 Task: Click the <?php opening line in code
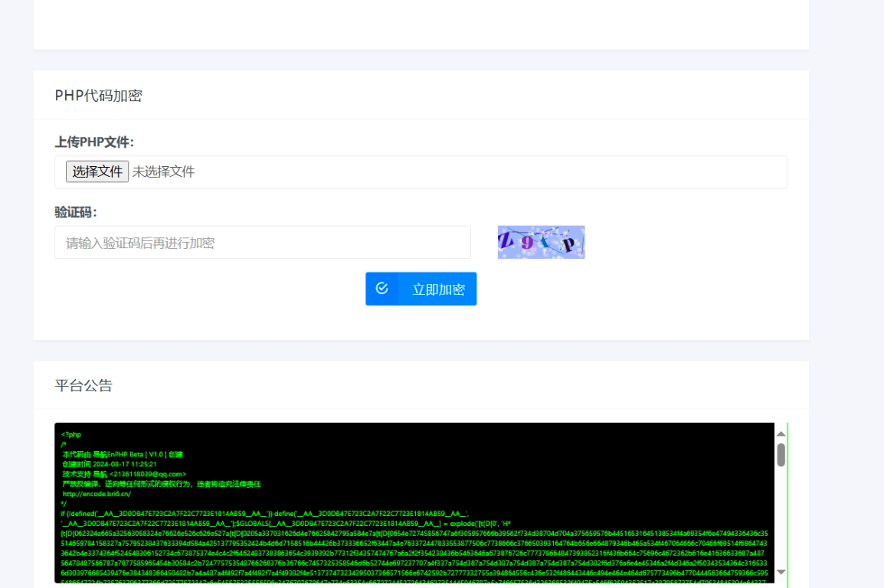point(71,435)
